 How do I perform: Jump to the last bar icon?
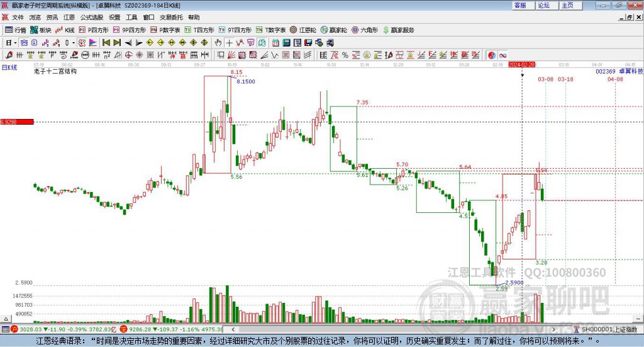[117, 43]
